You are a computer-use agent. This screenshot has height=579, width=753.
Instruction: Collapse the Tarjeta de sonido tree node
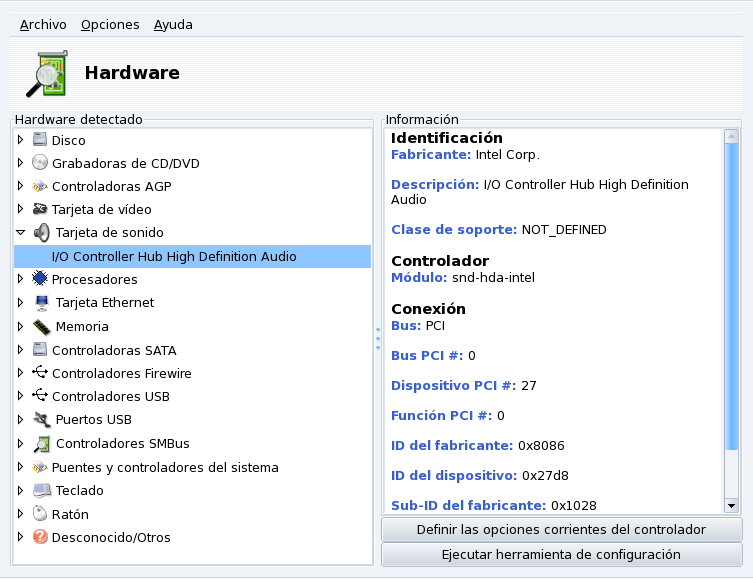[21, 232]
